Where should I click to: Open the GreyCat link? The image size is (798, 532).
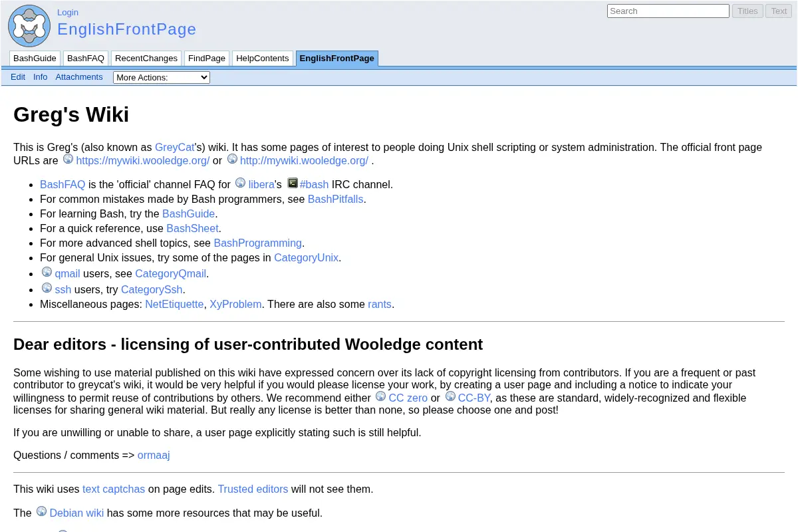(175, 148)
